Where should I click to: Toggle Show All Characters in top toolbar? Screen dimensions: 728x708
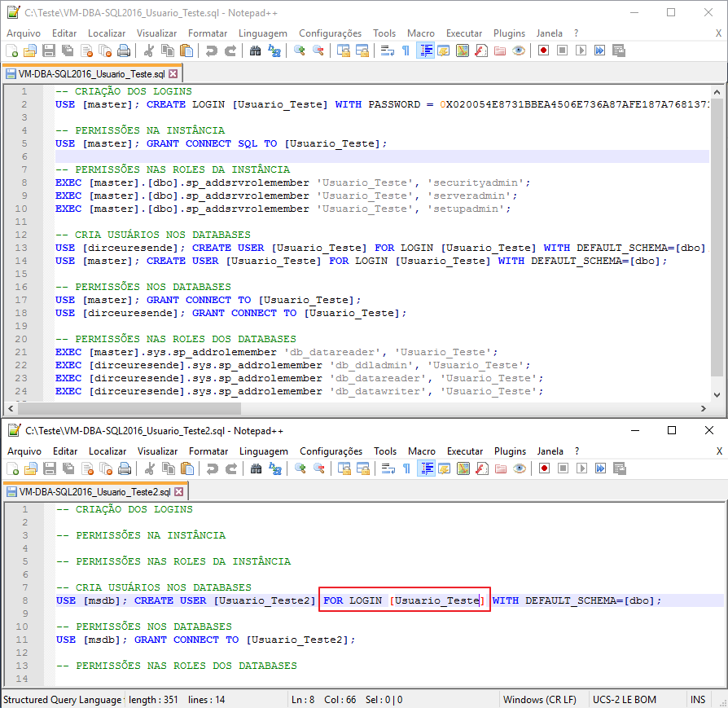(406, 51)
